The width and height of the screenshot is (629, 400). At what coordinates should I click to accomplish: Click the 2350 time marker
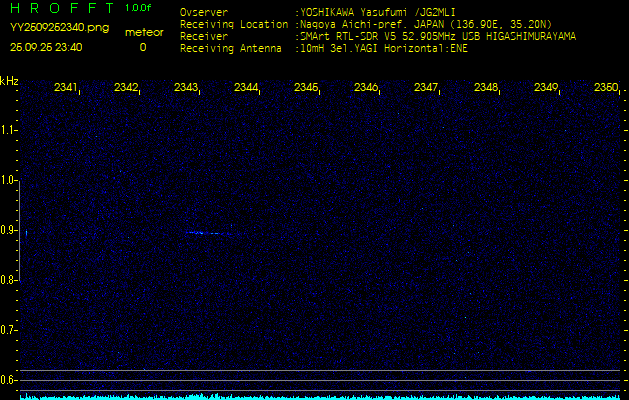[605, 88]
